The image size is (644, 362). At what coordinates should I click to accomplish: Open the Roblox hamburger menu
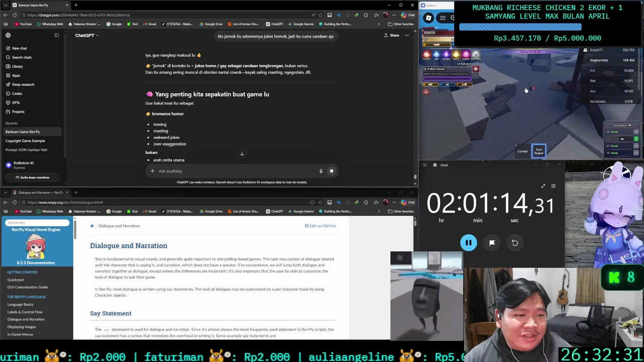[x=443, y=18]
